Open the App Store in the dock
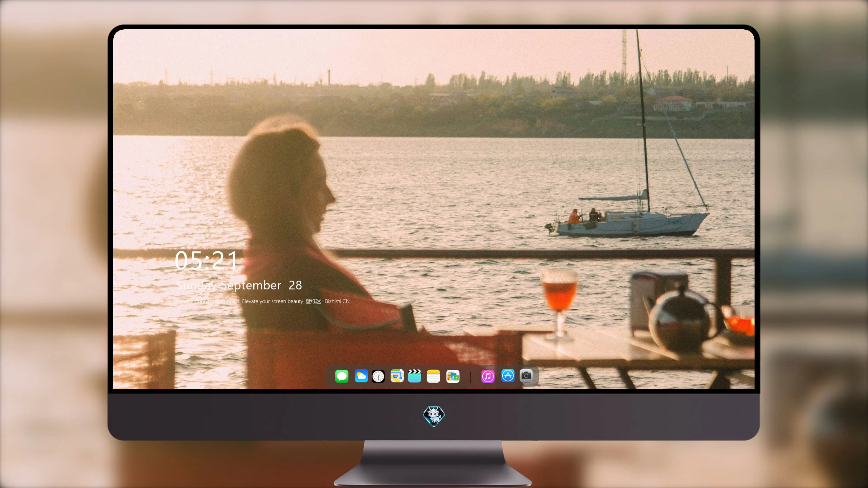868x488 pixels. coord(508,375)
